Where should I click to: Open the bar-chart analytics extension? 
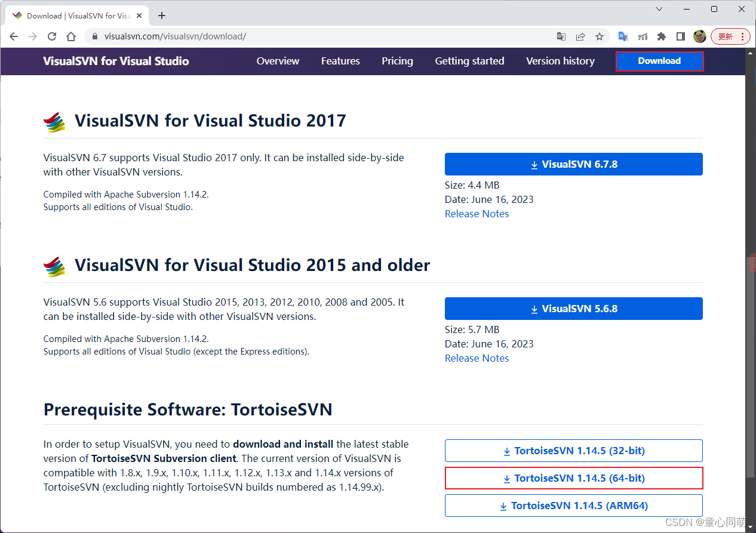pyautogui.click(x=643, y=36)
